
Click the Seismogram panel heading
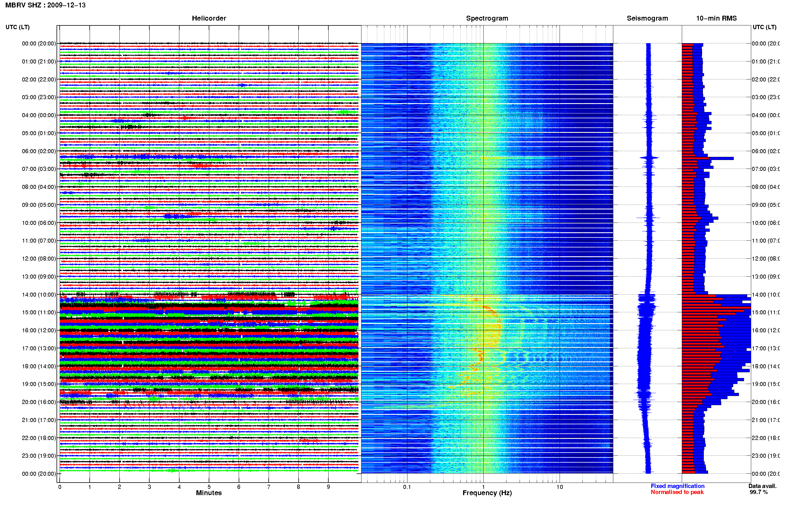tap(647, 18)
